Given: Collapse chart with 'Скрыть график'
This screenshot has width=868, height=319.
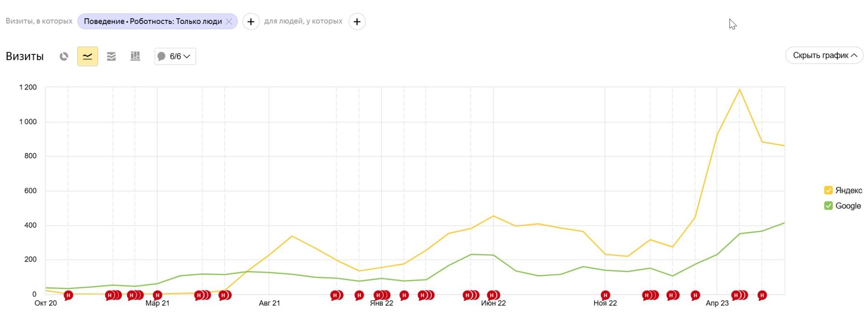Looking at the screenshot, I should coord(824,55).
